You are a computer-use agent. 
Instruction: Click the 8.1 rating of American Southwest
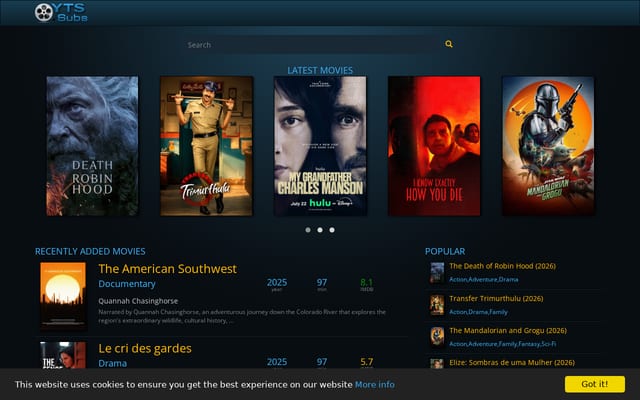(x=367, y=282)
